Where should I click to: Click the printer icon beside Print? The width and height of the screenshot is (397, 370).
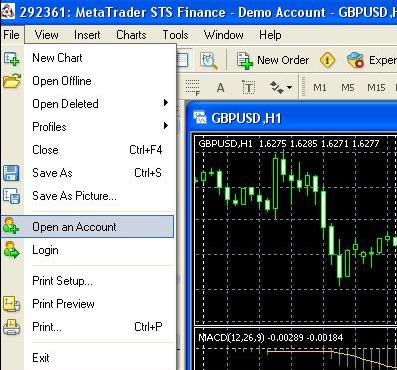tap(12, 327)
